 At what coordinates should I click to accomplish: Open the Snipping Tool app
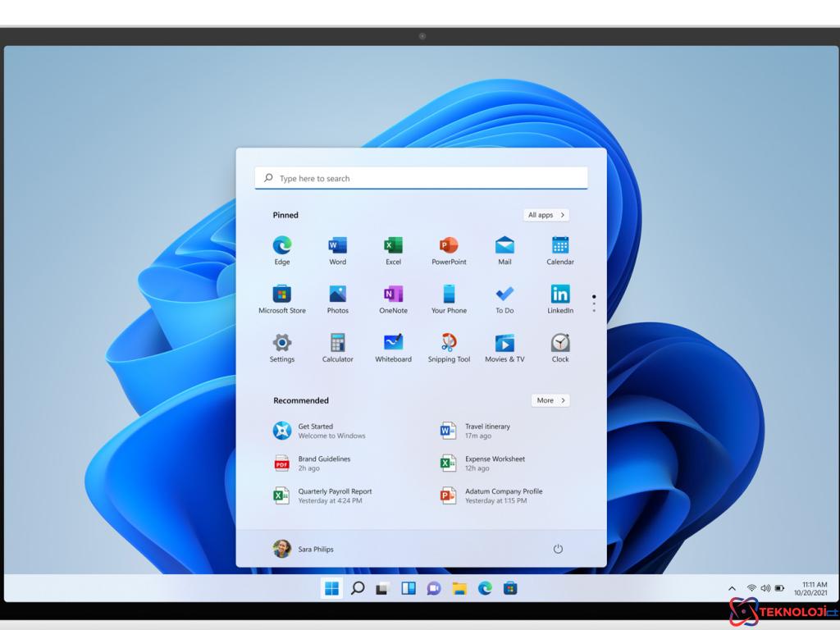[449, 342]
